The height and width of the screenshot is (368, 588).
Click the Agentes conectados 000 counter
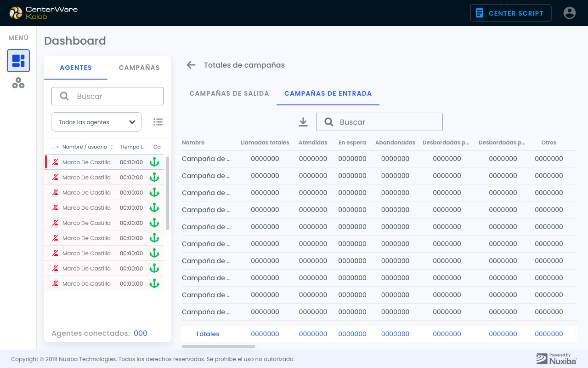99,333
